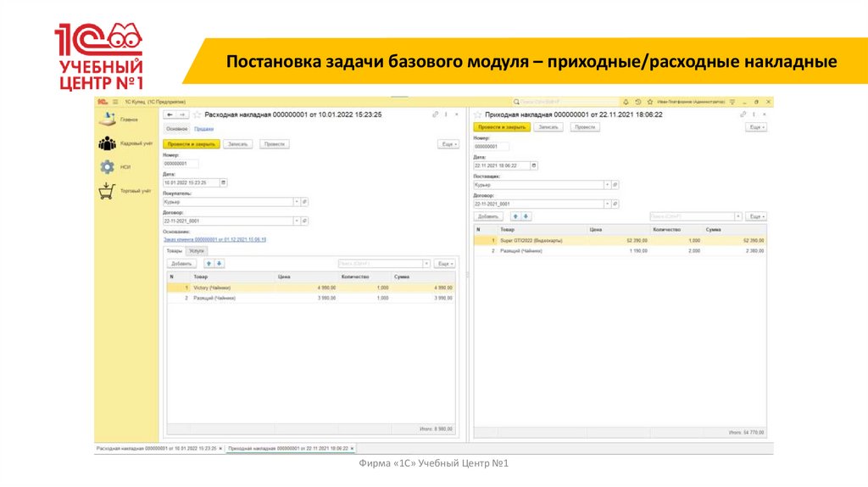The width and height of the screenshot is (868, 487).
Task: Move row down in Расходная накладная table
Action: click(220, 264)
